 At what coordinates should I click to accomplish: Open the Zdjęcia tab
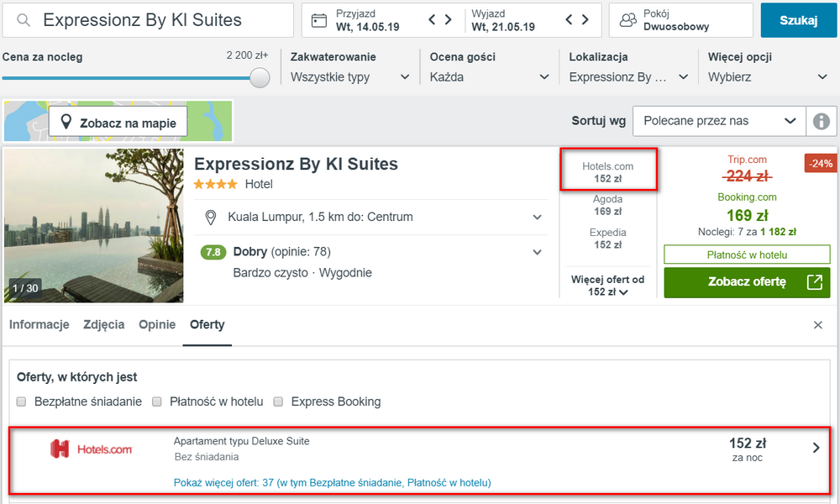tap(104, 324)
